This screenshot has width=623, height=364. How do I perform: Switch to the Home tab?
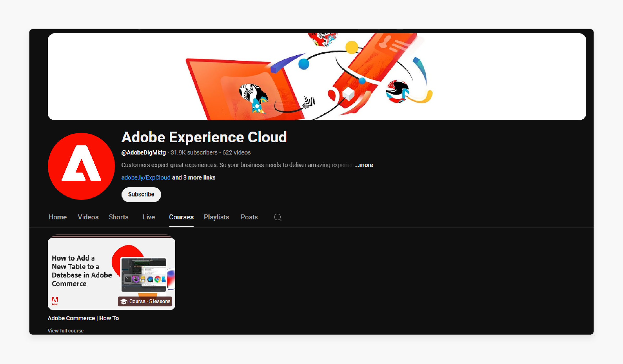pos(57,217)
